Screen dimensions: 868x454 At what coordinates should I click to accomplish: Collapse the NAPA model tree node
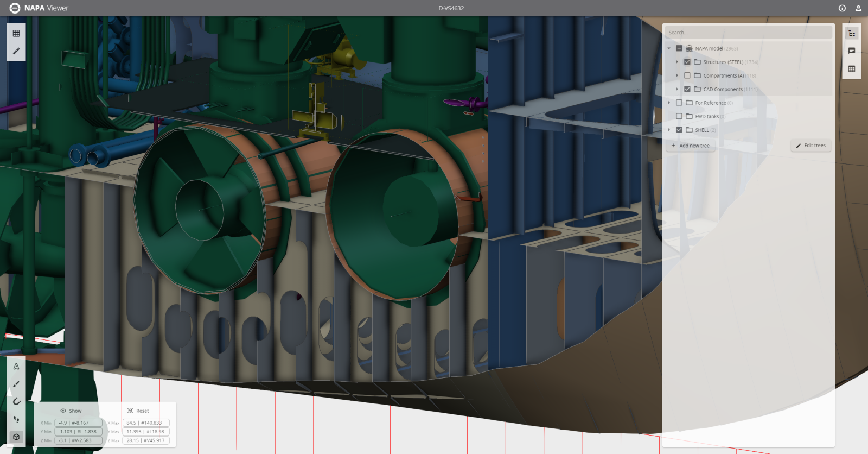(x=669, y=48)
